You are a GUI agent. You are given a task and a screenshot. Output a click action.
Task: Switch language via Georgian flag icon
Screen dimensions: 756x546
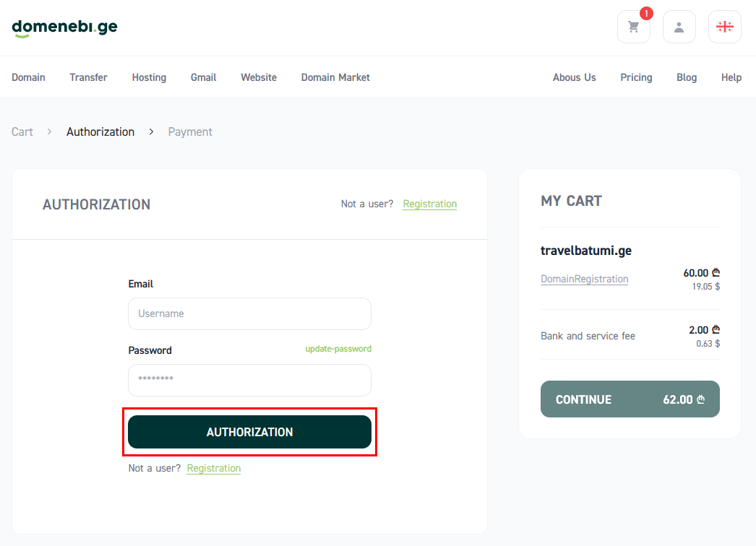point(725,27)
